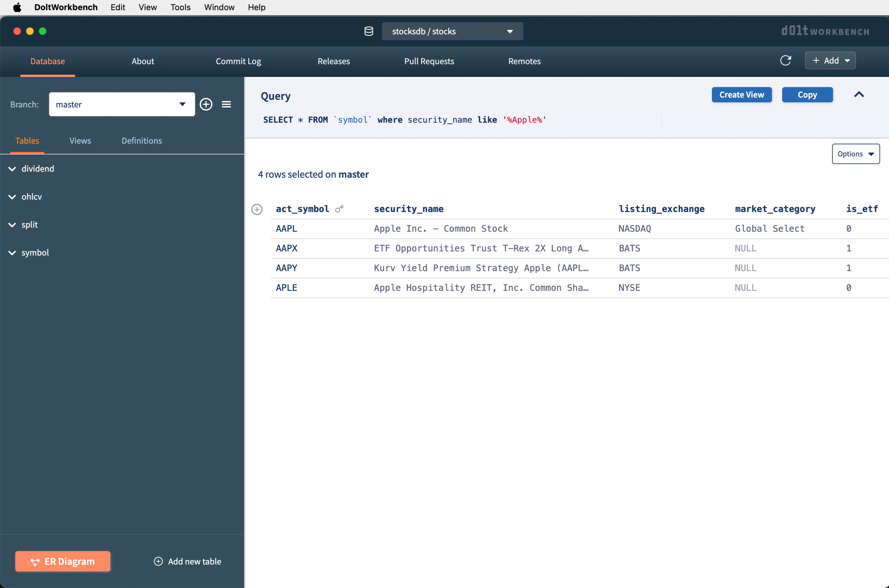Expand the symbol table

pos(12,253)
